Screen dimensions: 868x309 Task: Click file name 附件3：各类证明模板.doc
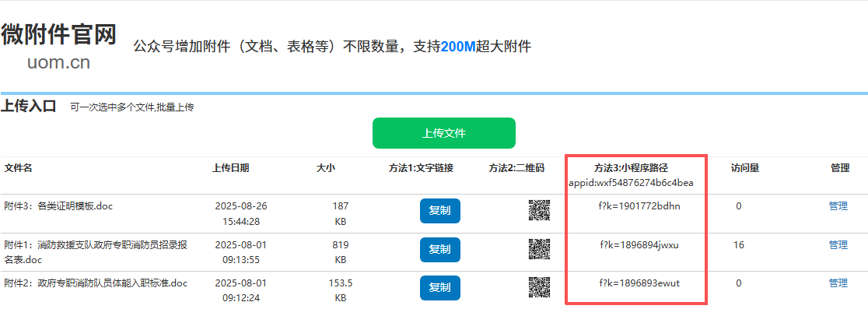58,206
